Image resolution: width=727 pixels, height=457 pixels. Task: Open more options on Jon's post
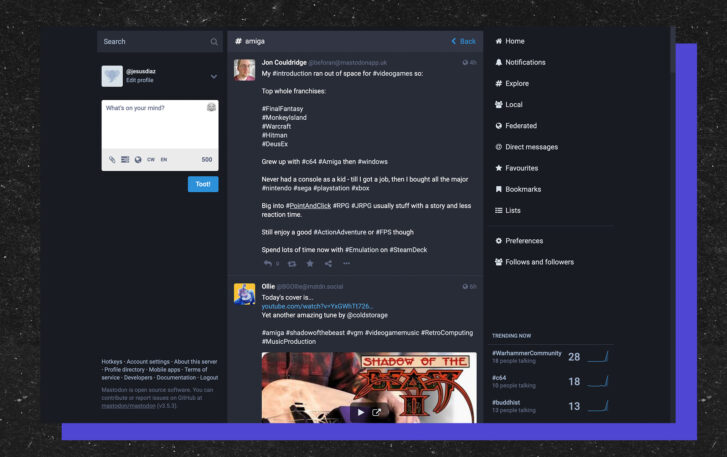(x=347, y=263)
